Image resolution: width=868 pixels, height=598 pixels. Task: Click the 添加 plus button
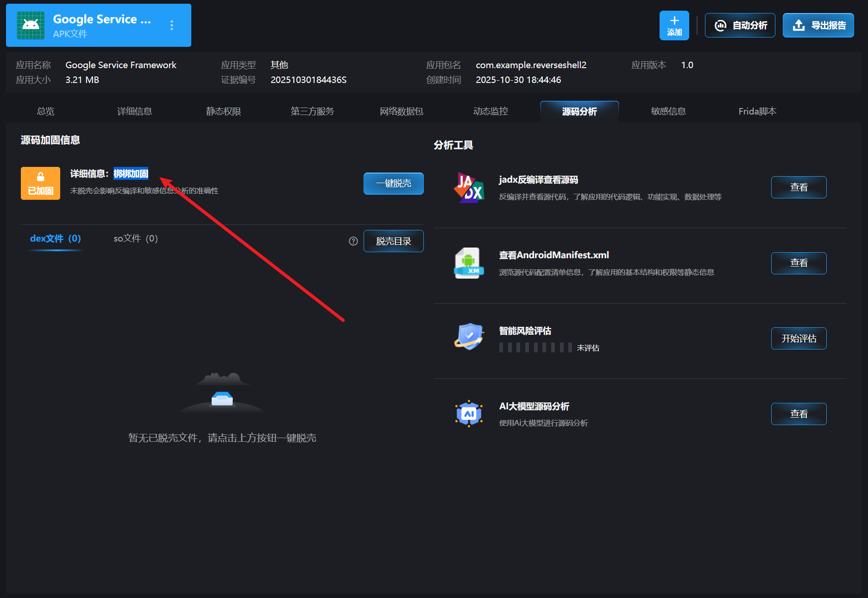(674, 25)
